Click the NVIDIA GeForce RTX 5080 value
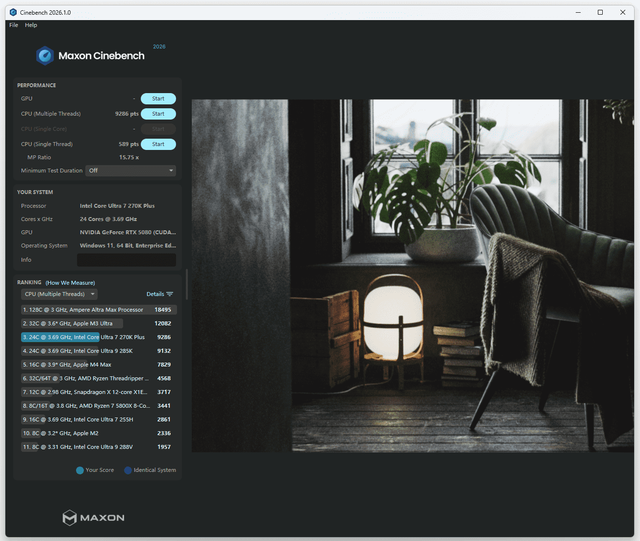The height and width of the screenshot is (541, 640). click(128, 232)
